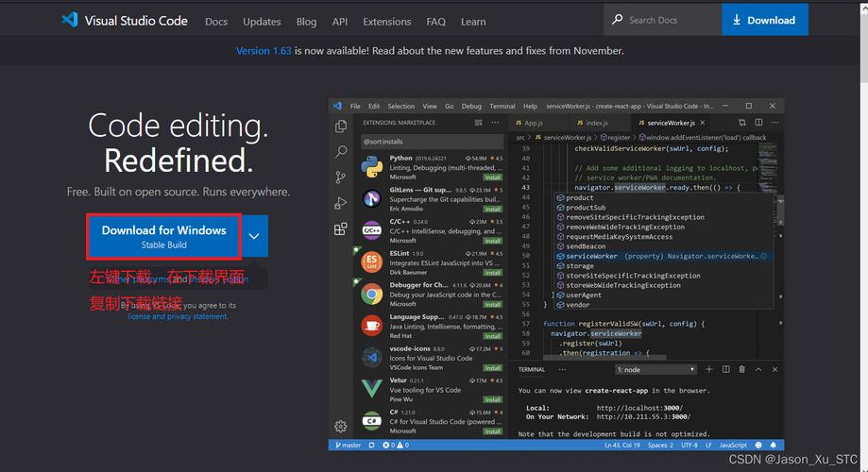The image size is (868, 472).
Task: Open the marketplace more actions ellipsis
Action: [495, 123]
